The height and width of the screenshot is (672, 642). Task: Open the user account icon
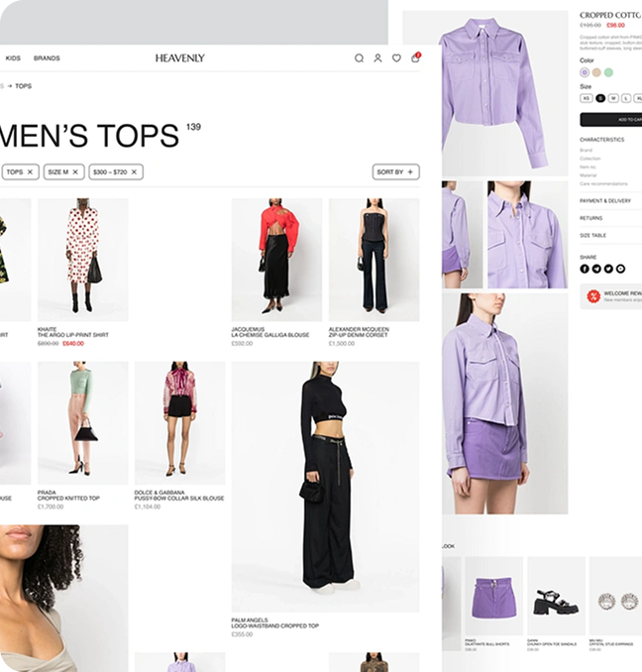pos(377,58)
